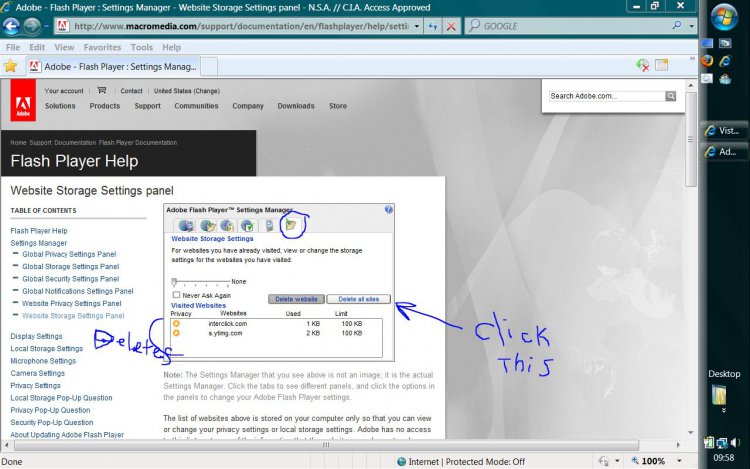Click the Delete all sites button
Image resolution: width=750 pixels, height=469 pixels.
[358, 299]
